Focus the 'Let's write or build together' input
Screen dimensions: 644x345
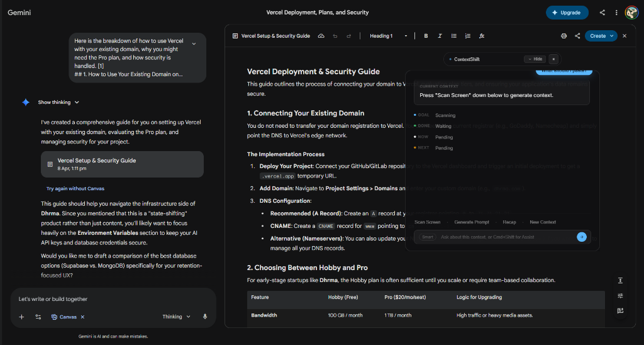113,299
